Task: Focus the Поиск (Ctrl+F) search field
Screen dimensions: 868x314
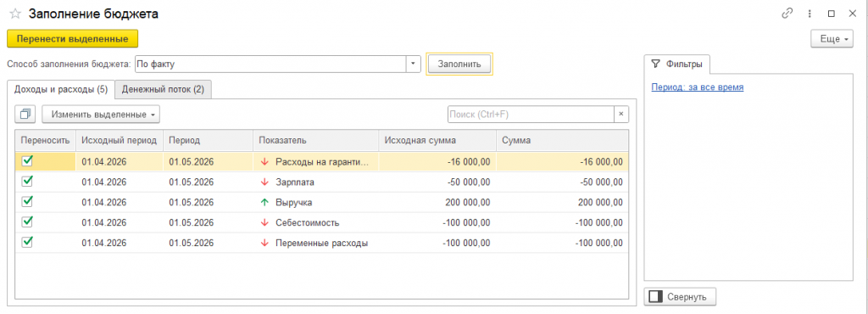Action: 531,114
